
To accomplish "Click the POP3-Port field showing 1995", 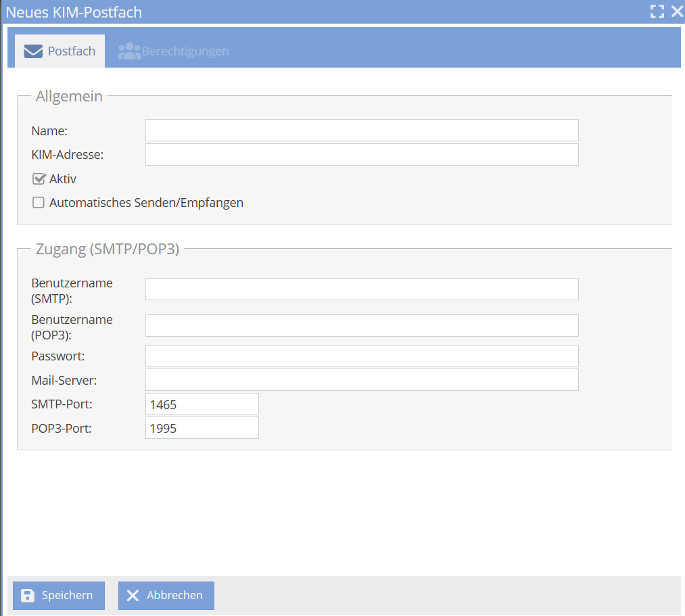I will (x=202, y=428).
